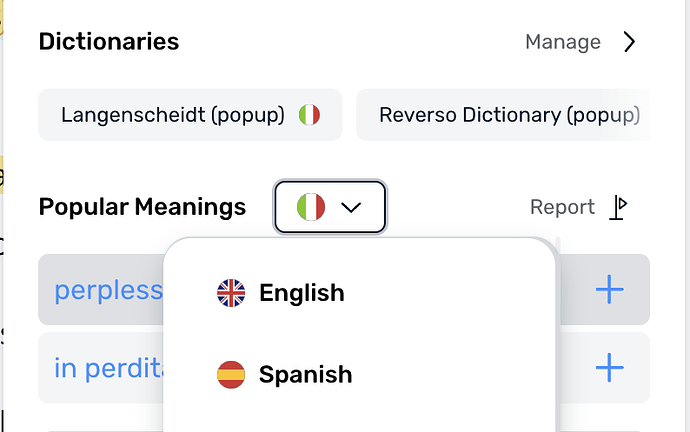Click the Report flag icon
690x432 pixels.
[619, 207]
